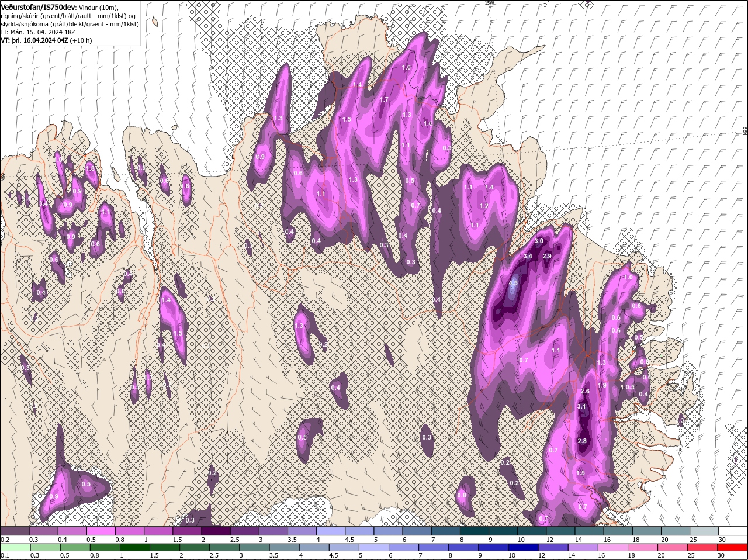The image size is (748, 560).
Task: Click the map precipitation value 2.6
Action: point(586,391)
